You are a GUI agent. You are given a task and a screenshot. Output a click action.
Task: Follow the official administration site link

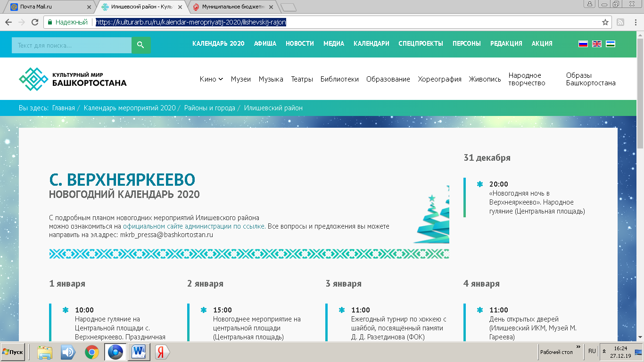pyautogui.click(x=193, y=226)
